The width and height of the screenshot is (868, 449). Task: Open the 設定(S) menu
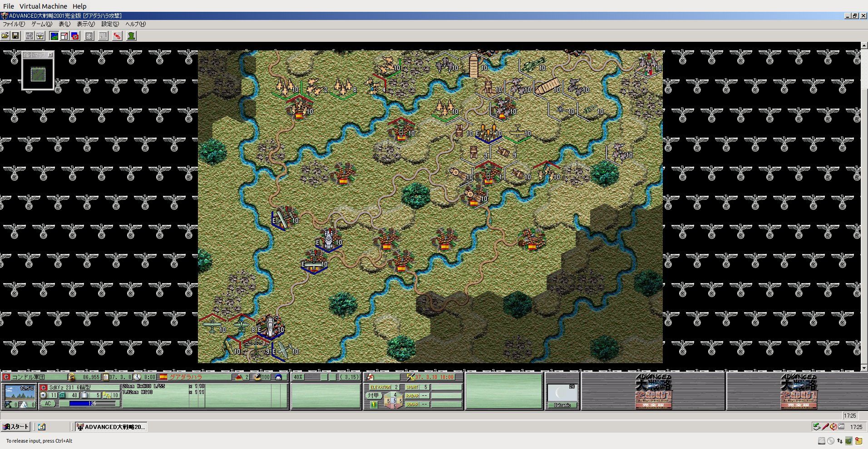tap(110, 24)
